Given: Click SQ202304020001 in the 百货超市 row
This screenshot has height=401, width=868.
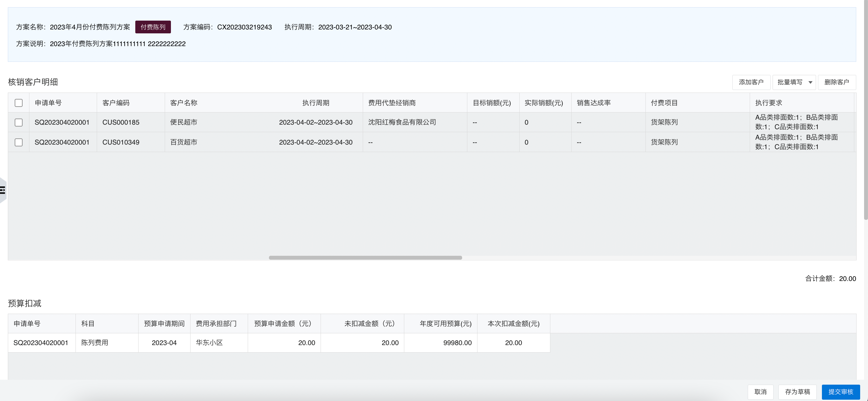Looking at the screenshot, I should coord(62,142).
